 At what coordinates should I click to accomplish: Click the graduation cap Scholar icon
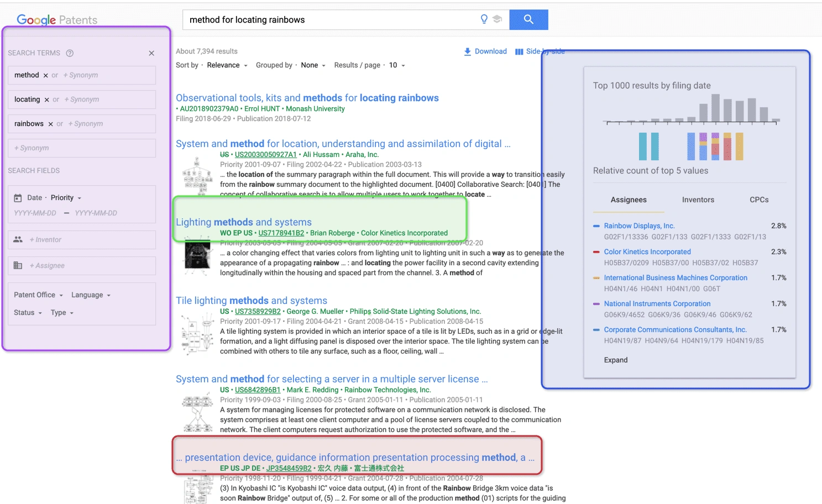coord(497,19)
